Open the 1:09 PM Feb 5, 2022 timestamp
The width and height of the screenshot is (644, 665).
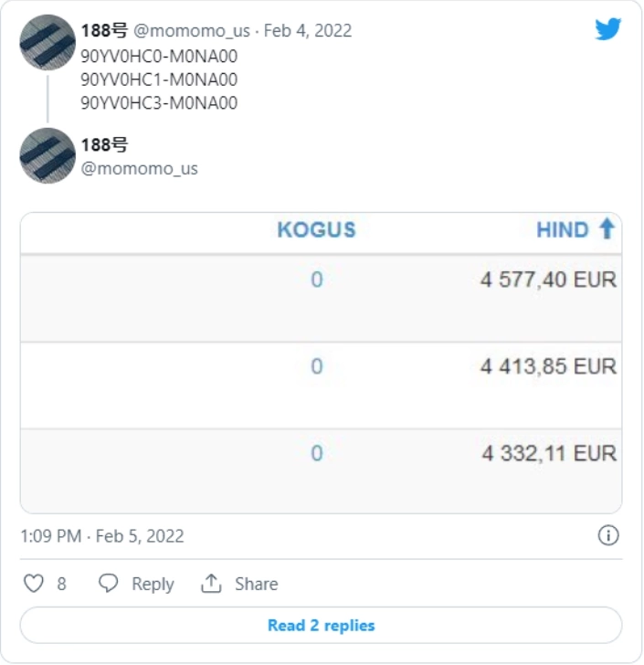102,536
